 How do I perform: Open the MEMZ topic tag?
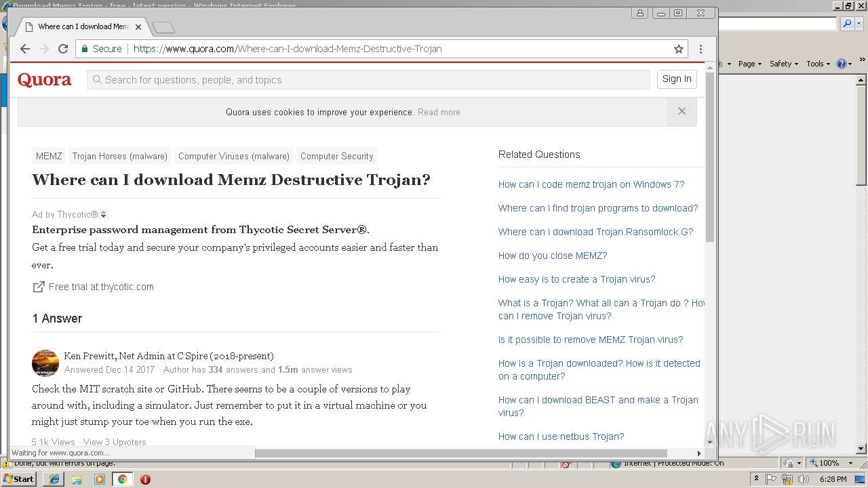(49, 156)
